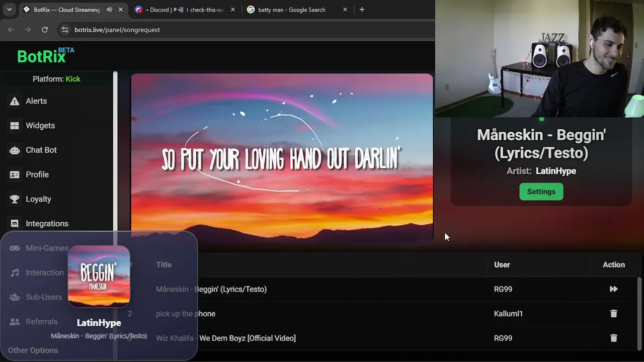Screen dimensions: 644x362
Task: Close the 'batty man - Google Search' tab
Action: [x=345, y=10]
